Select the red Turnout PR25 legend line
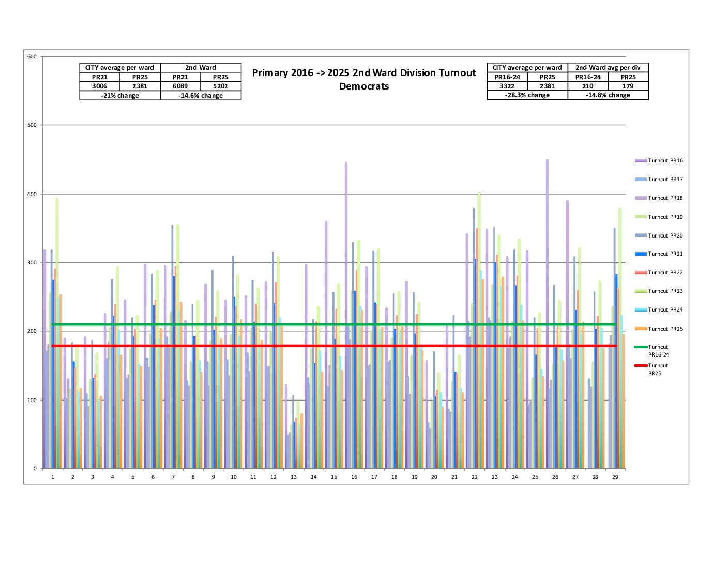 pos(641,366)
